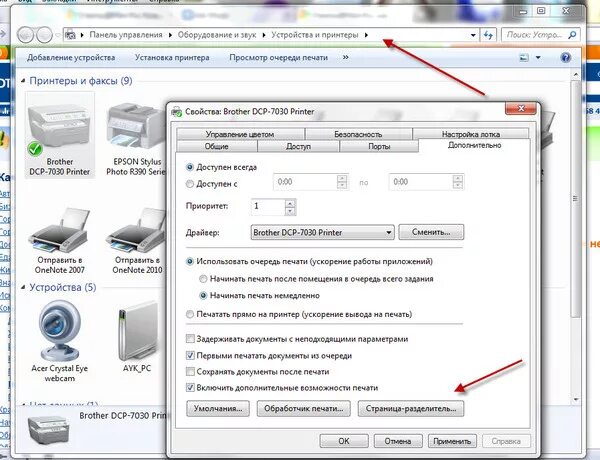Uncheck 'Включить дополнительные возможности печати'

190,388
